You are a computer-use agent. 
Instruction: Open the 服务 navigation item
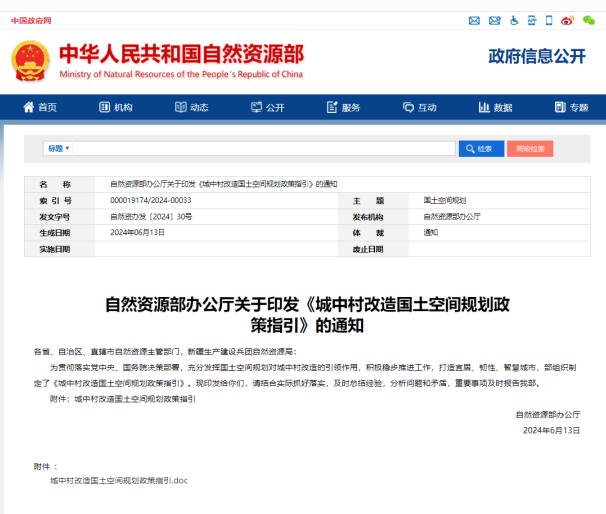343,107
